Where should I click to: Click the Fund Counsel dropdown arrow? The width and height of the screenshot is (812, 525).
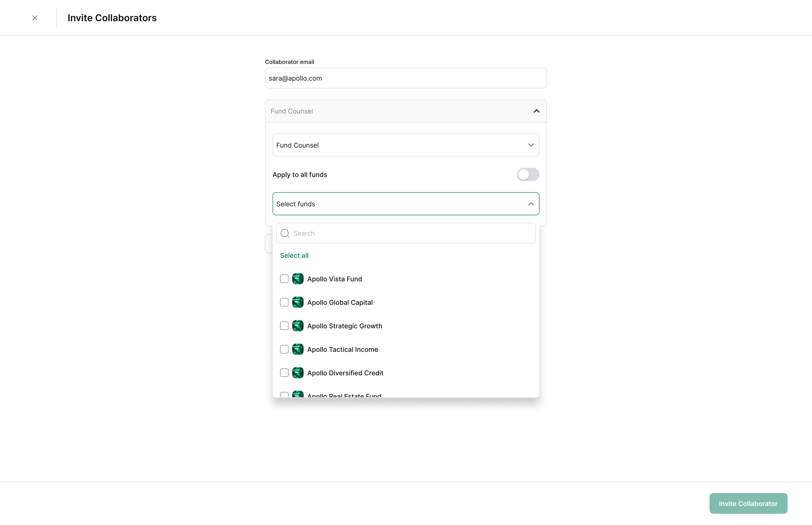tap(531, 145)
